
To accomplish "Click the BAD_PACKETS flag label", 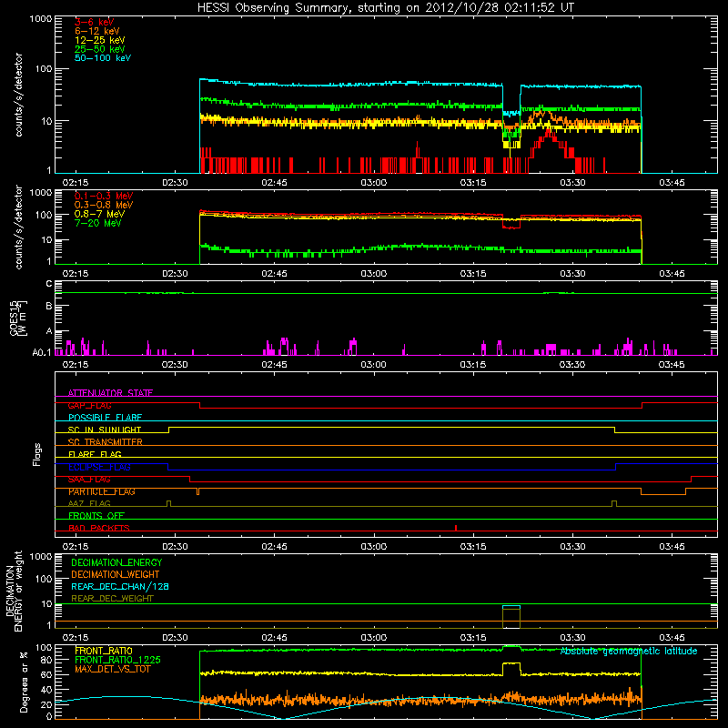I will tap(99, 528).
